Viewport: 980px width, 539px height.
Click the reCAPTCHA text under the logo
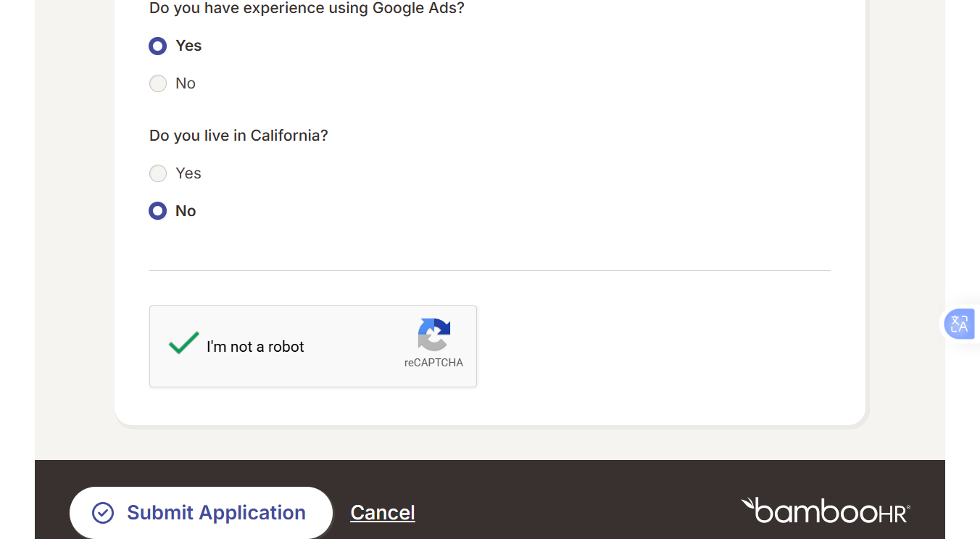pyautogui.click(x=433, y=363)
